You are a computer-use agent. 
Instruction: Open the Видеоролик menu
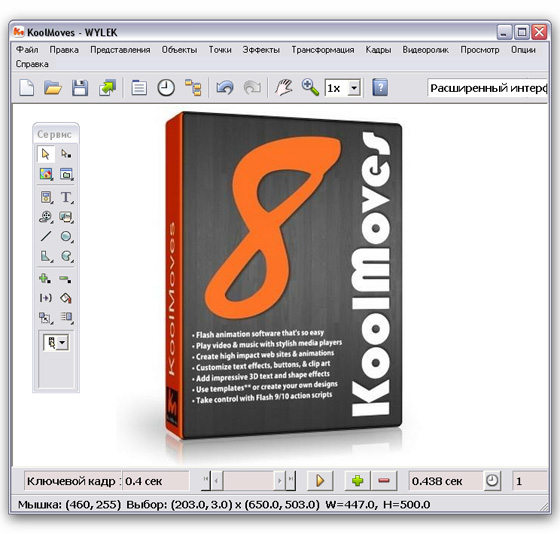point(426,50)
